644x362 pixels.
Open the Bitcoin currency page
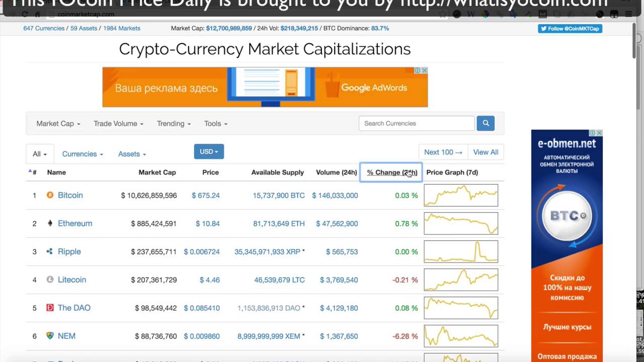coord(70,195)
